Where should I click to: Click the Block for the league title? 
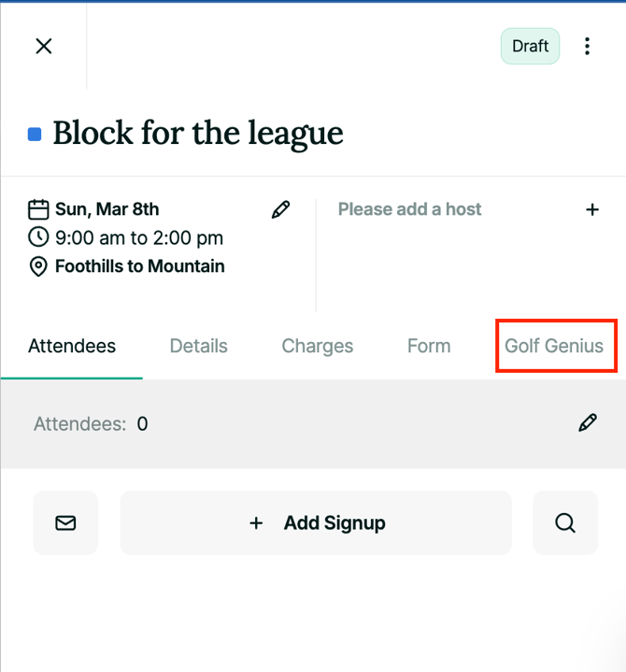(x=198, y=134)
